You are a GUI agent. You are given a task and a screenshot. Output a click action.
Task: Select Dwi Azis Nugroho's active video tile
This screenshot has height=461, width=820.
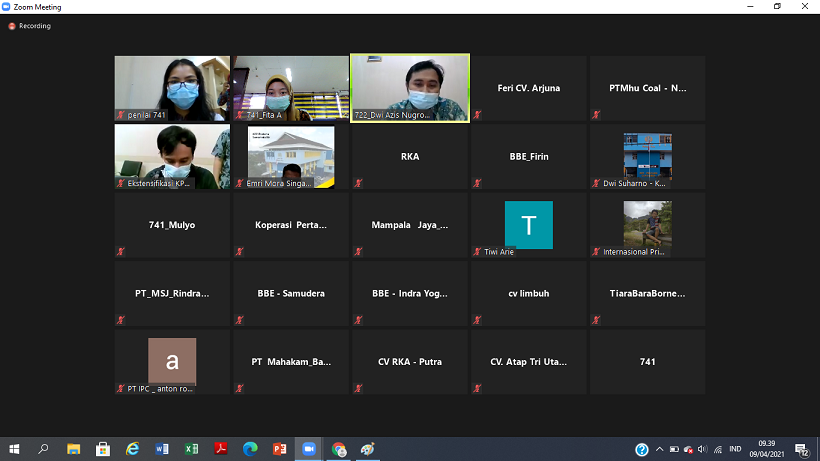(410, 87)
